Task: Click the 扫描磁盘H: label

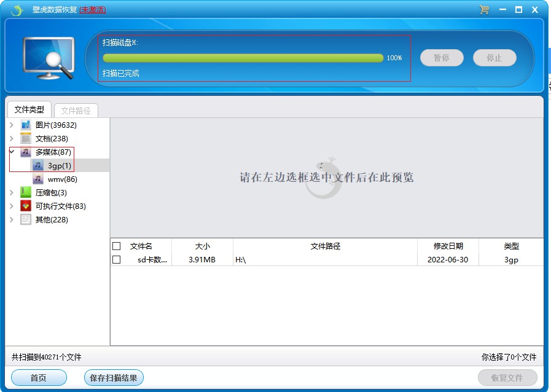Action: point(120,42)
